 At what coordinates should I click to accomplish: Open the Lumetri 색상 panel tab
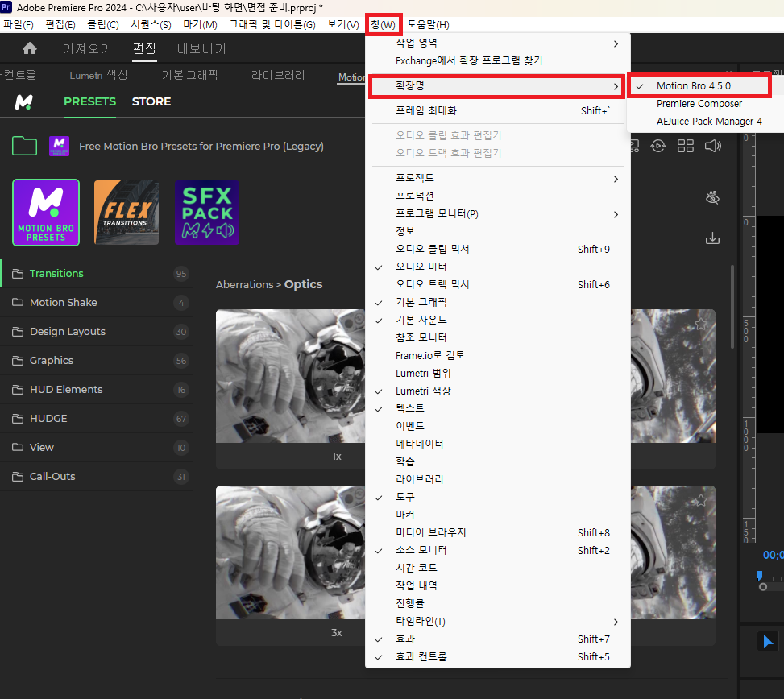pyautogui.click(x=98, y=76)
